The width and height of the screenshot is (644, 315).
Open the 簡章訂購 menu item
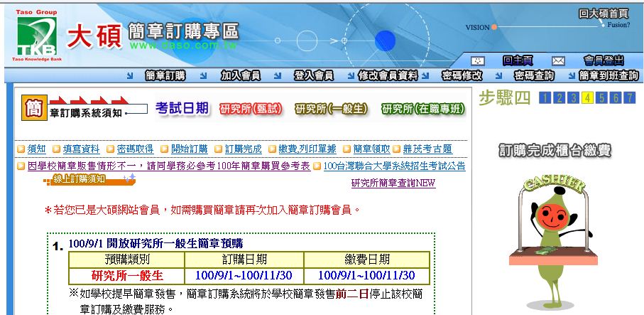point(165,75)
